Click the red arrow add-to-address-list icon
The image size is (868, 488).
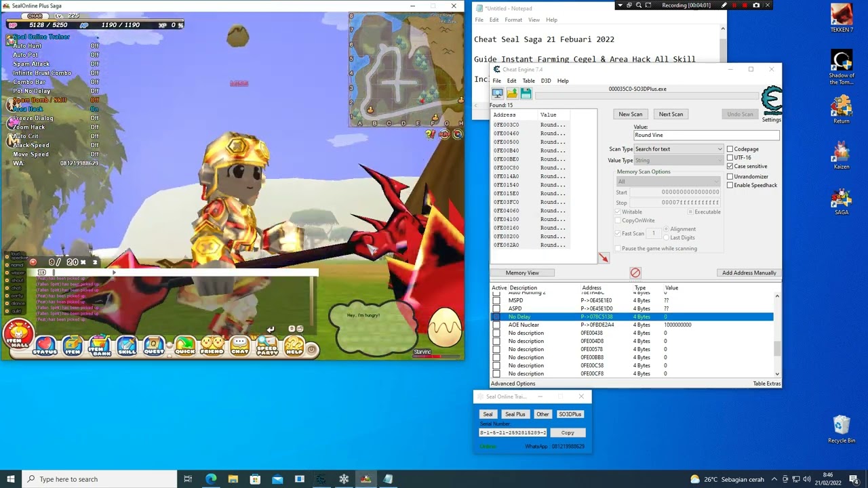pos(604,258)
